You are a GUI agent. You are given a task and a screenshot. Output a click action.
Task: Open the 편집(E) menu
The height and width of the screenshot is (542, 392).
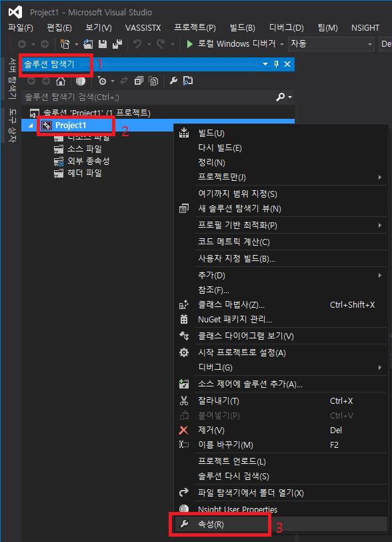[x=59, y=27]
